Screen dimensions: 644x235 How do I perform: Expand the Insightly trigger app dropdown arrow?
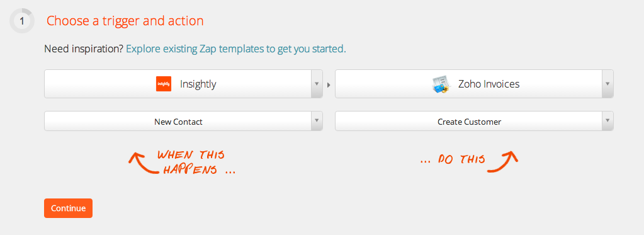317,84
